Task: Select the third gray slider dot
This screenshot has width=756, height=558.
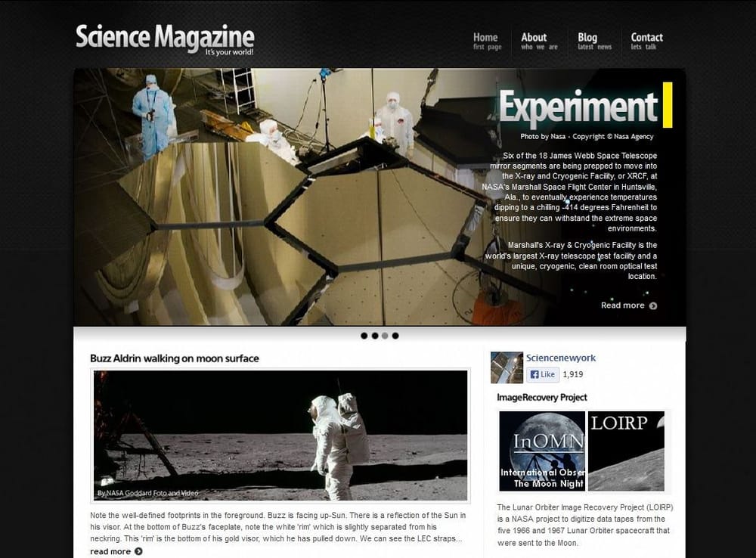Action: (385, 336)
